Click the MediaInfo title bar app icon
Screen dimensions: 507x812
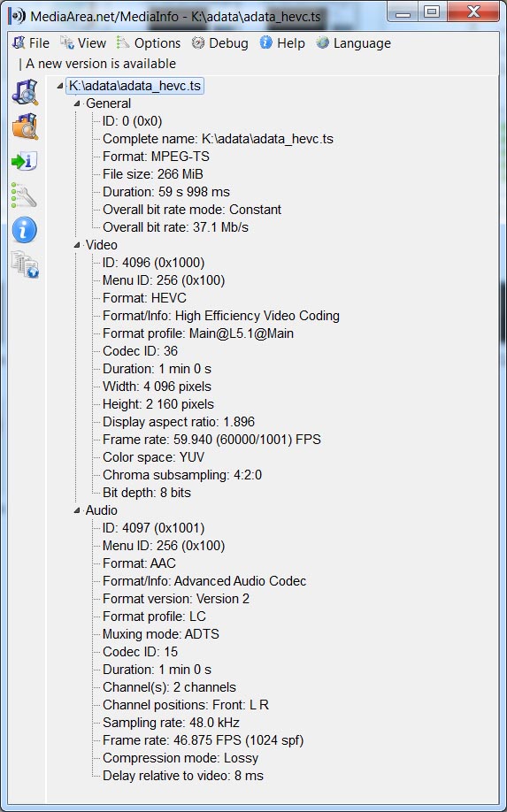[x=17, y=16]
